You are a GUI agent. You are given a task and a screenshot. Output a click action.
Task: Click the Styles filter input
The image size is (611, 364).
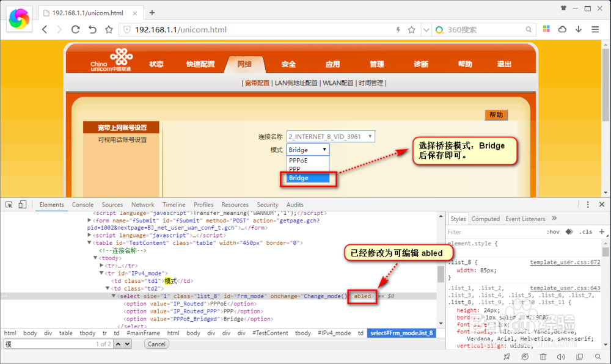tap(495, 232)
